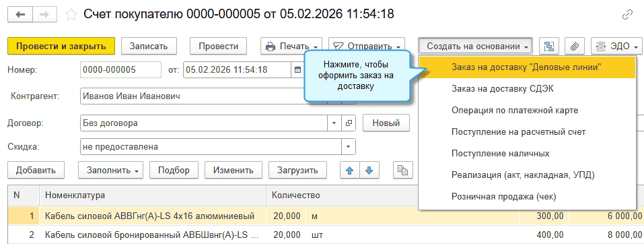Open contract with icon beside Договор field
Viewport: 644px width, 244px height.
(349, 123)
